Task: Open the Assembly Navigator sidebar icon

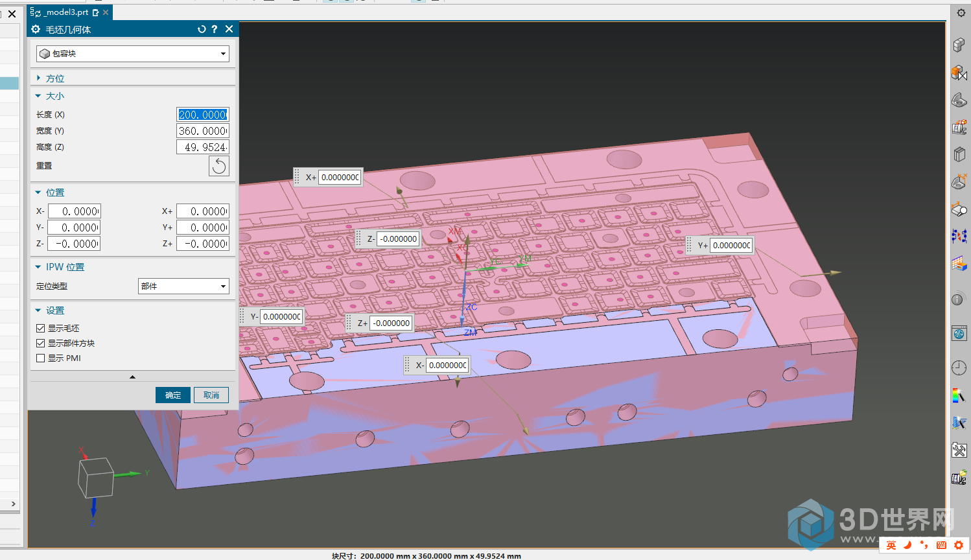Action: coord(959,44)
